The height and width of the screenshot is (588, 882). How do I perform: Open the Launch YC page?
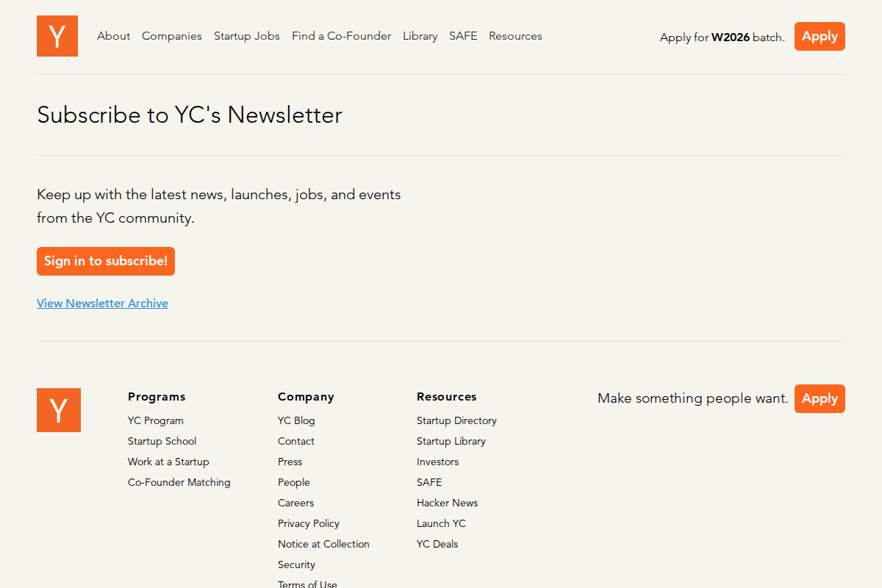(441, 523)
